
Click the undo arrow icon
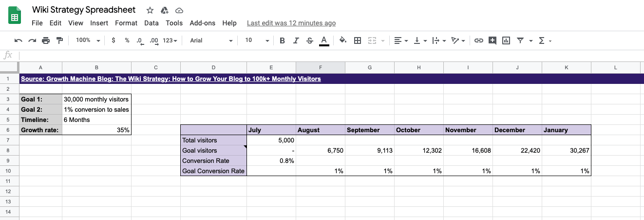click(19, 40)
